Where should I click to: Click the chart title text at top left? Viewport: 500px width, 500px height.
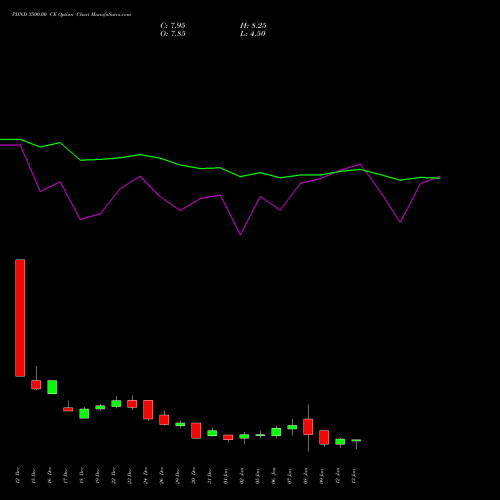pos(71,14)
